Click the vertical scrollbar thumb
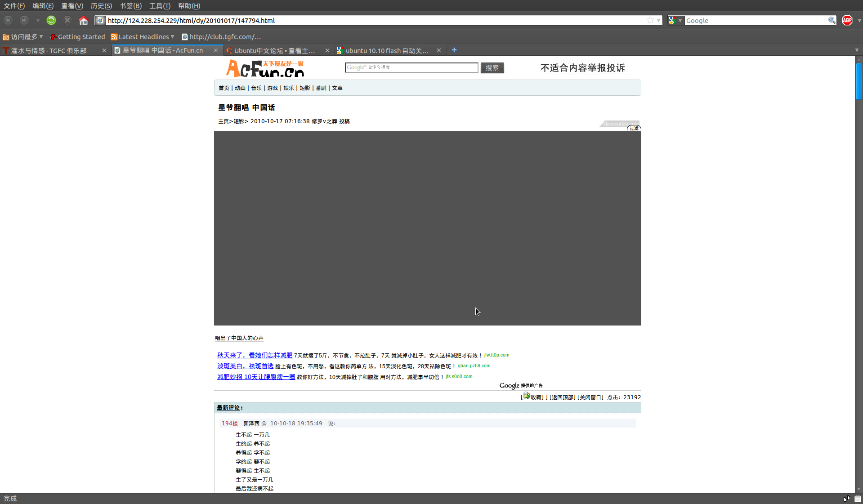The image size is (863, 504). [x=859, y=81]
